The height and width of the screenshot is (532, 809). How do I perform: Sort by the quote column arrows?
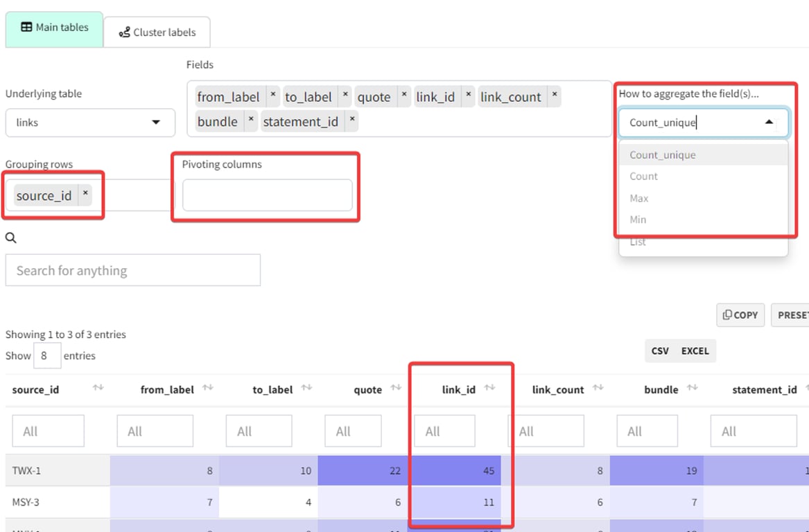point(396,388)
